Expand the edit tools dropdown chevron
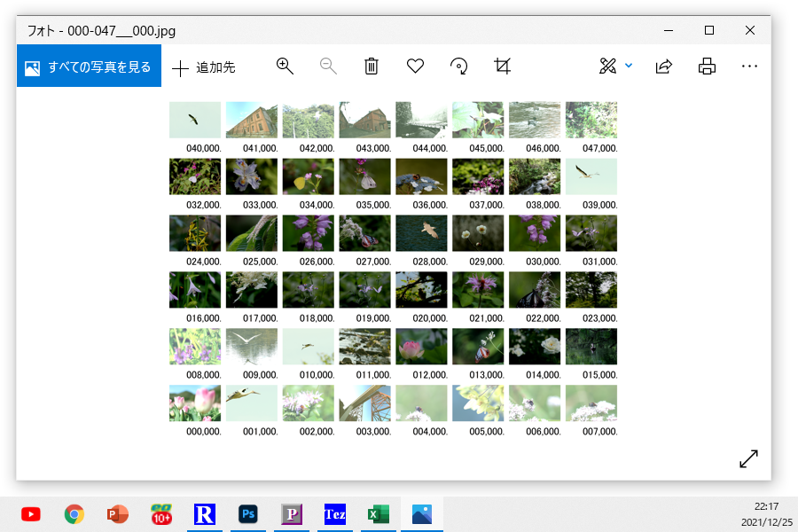 629,66
